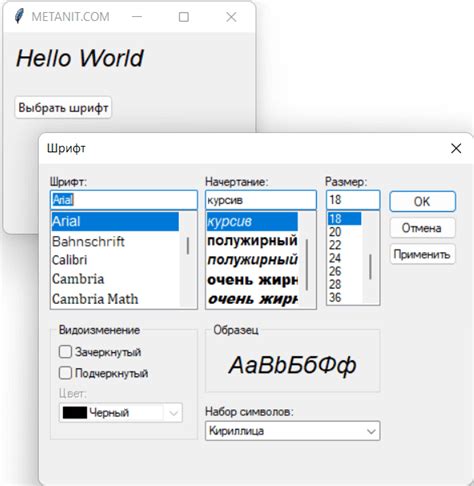Focus the Начертание input field
The height and width of the screenshot is (486, 474).
[x=261, y=200]
